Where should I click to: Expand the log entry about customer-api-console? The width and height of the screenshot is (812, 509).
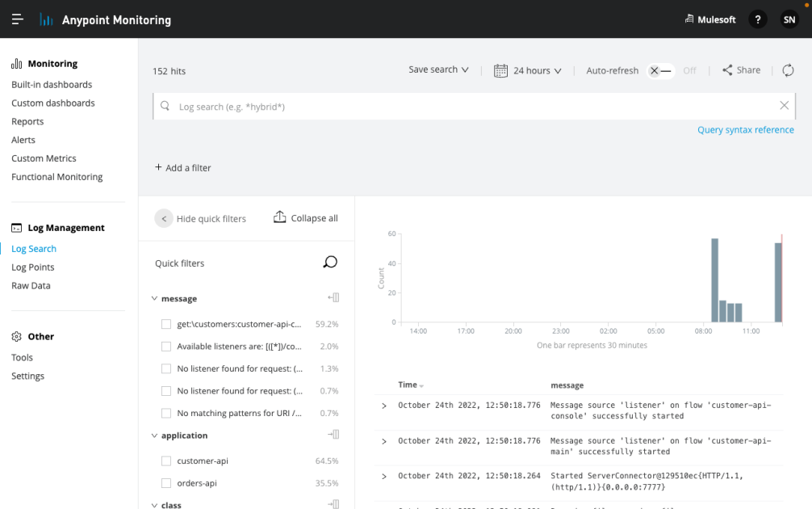[383, 406]
